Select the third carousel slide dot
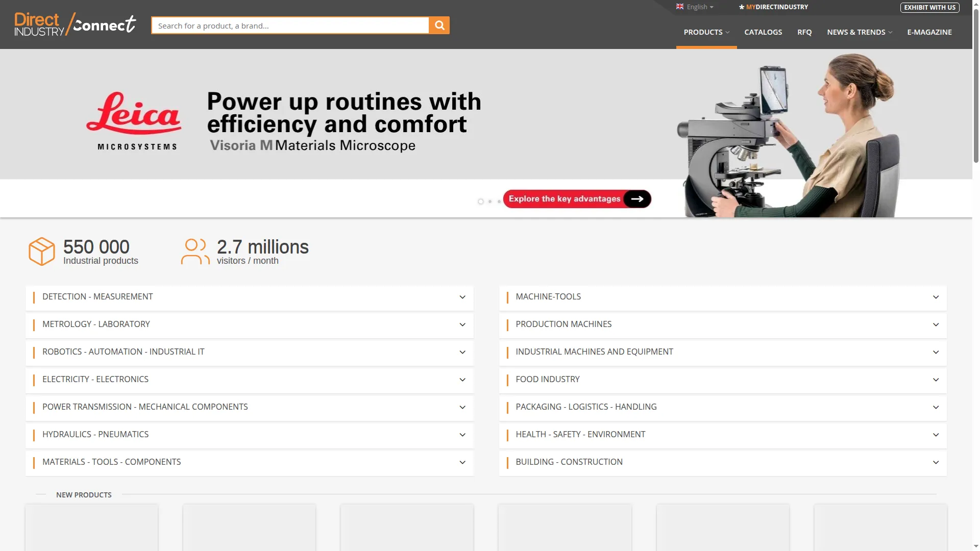980x551 pixels. tap(499, 202)
